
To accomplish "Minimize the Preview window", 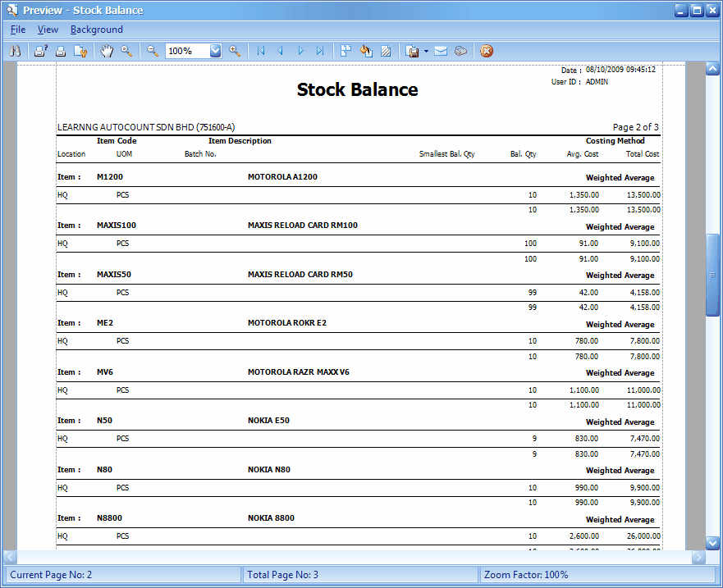I will 681,10.
